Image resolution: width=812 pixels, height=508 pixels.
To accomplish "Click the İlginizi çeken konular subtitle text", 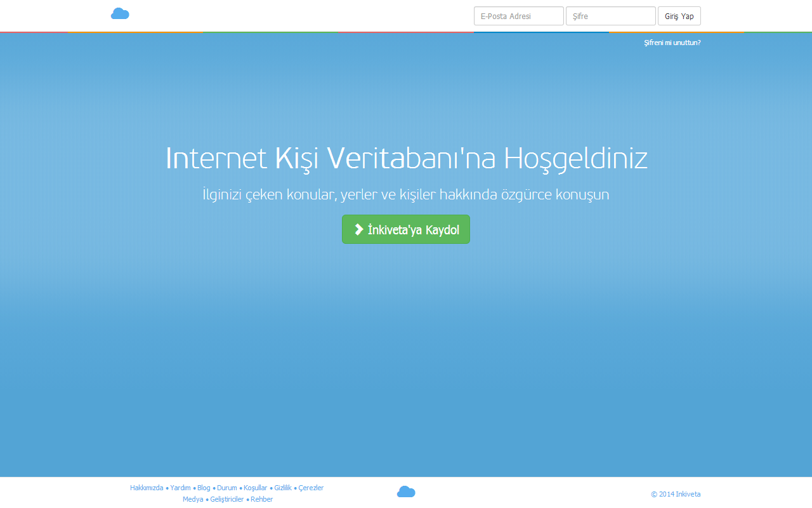I will coord(406,194).
